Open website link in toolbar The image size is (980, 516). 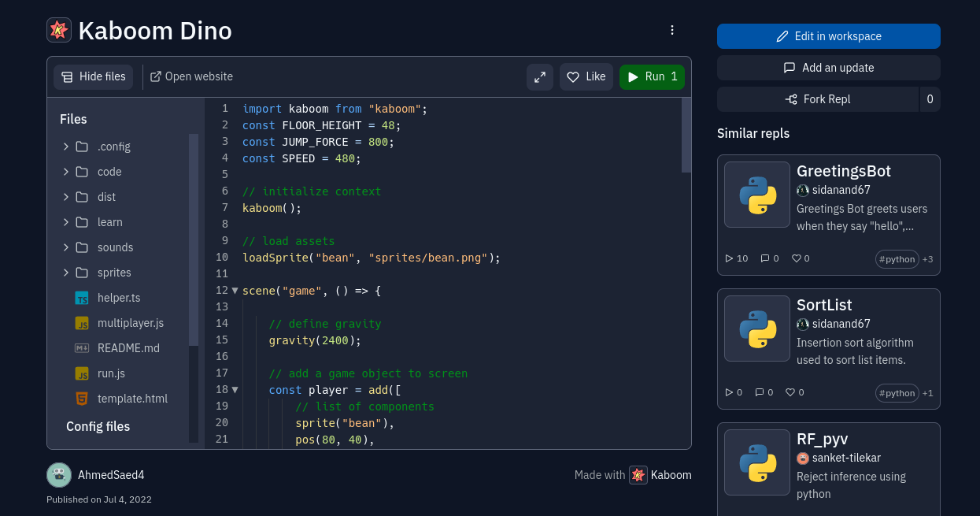tap(192, 77)
